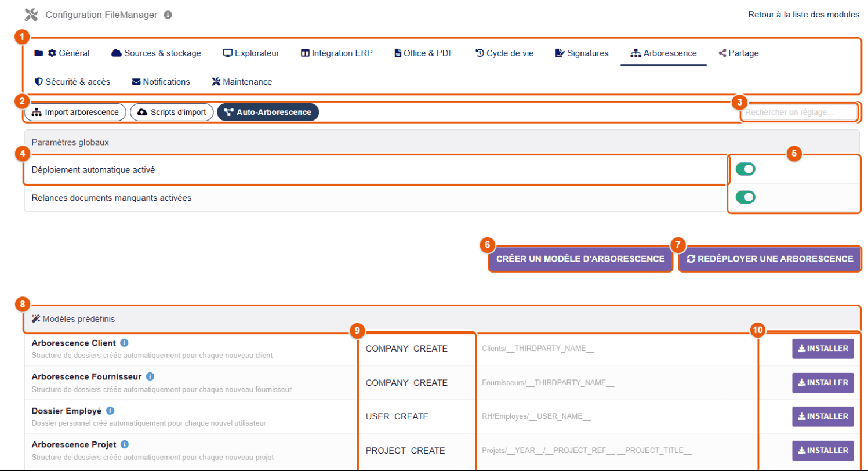Select the Auto-Arborescence sub-tab
Viewport: 868px width, 471px height.
(268, 112)
